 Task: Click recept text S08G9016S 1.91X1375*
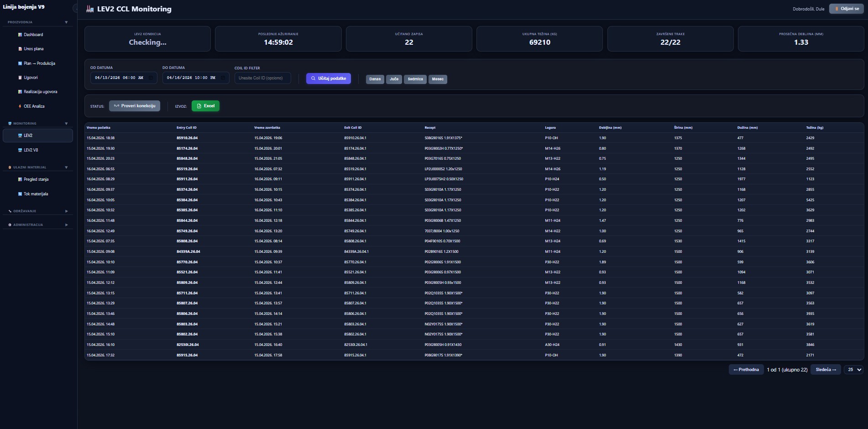click(443, 138)
